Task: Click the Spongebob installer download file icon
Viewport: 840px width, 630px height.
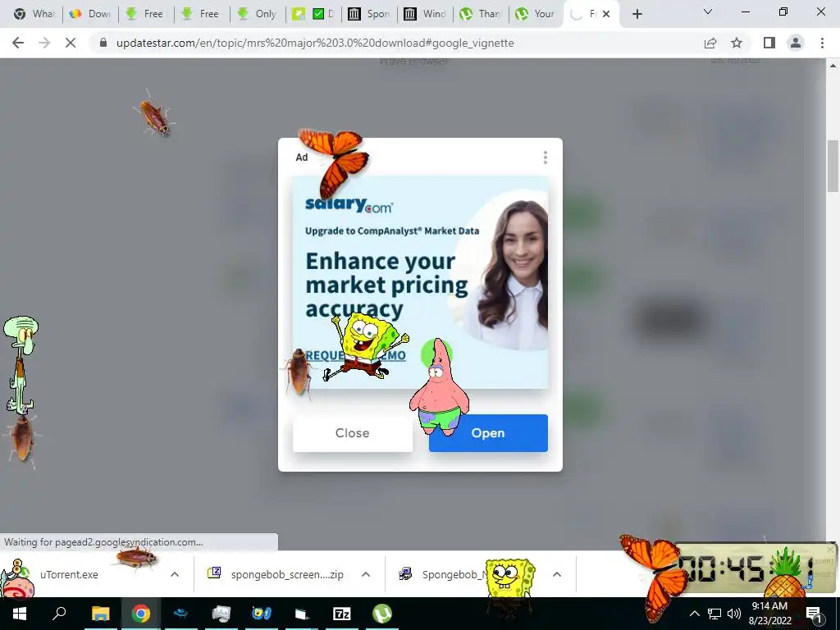Action: pyautogui.click(x=405, y=573)
